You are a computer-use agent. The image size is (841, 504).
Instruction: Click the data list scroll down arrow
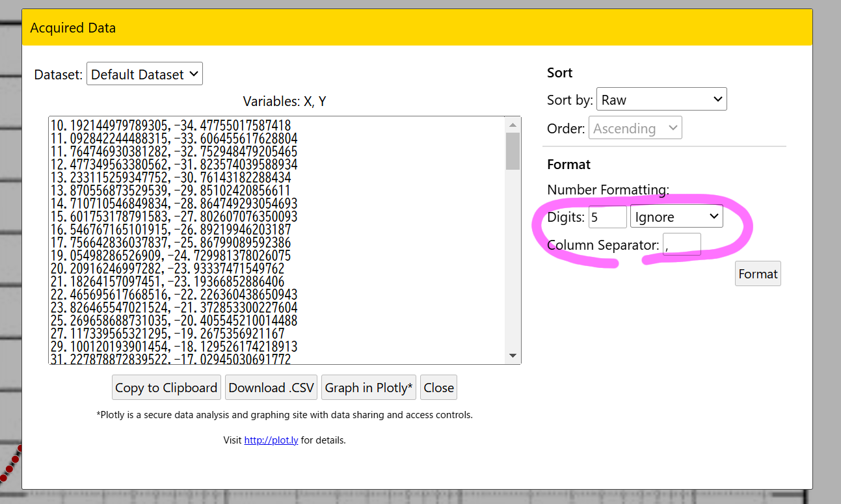[x=513, y=356]
